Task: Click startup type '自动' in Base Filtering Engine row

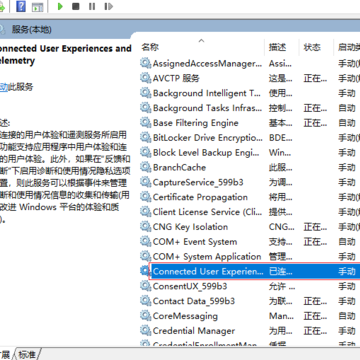Action: (347, 123)
